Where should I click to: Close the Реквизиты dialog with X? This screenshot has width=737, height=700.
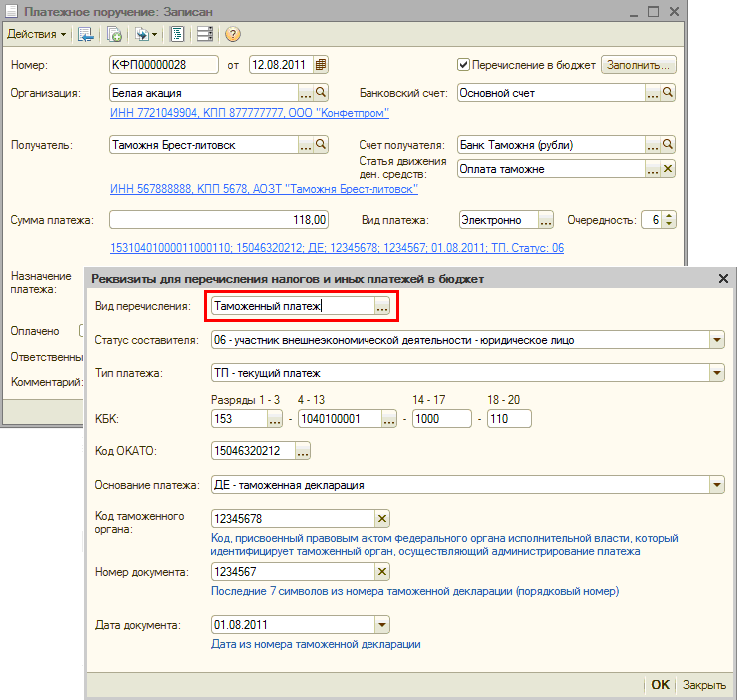pyautogui.click(x=723, y=279)
